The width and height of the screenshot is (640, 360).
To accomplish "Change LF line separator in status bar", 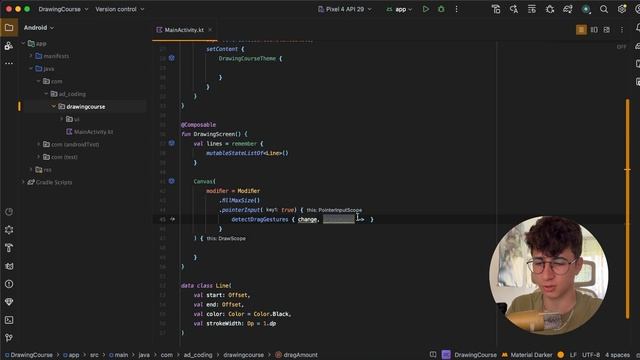I will click(573, 355).
